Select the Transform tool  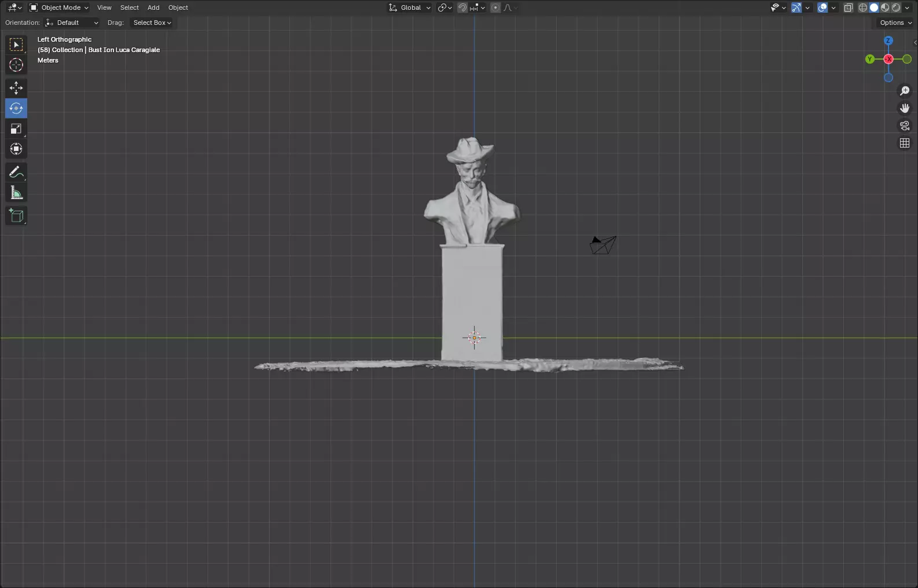coord(16,149)
